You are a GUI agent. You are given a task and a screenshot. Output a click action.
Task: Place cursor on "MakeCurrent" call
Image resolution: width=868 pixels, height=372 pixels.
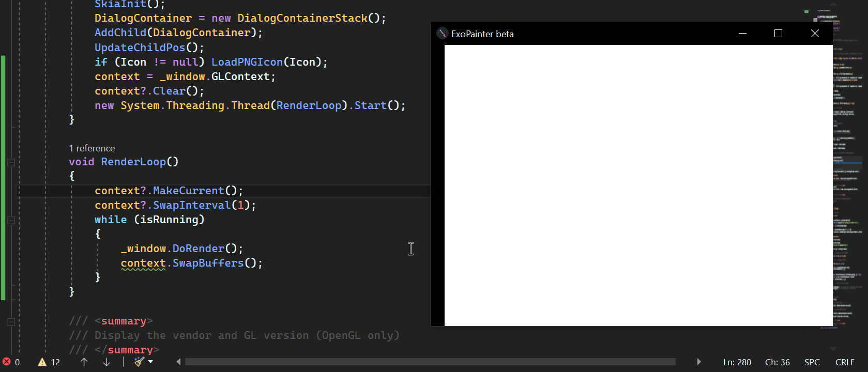point(189,191)
